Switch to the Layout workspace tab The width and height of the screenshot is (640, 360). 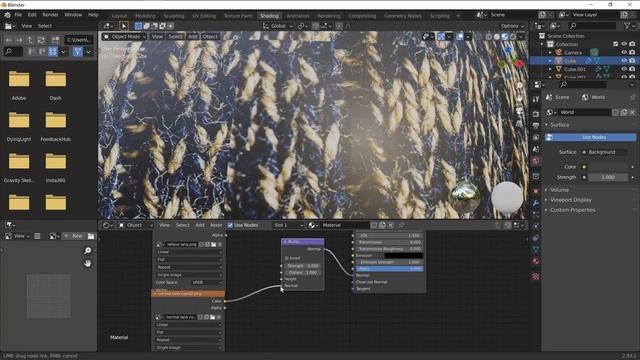[x=119, y=16]
